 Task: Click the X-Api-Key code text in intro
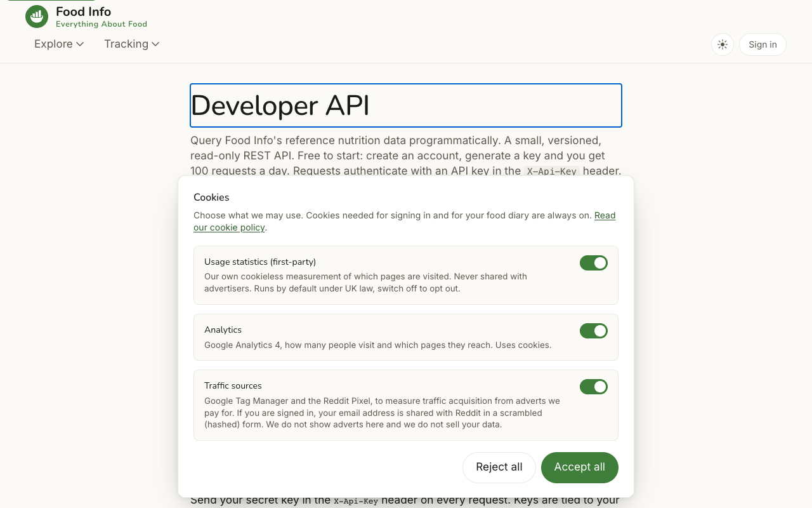[x=552, y=171]
